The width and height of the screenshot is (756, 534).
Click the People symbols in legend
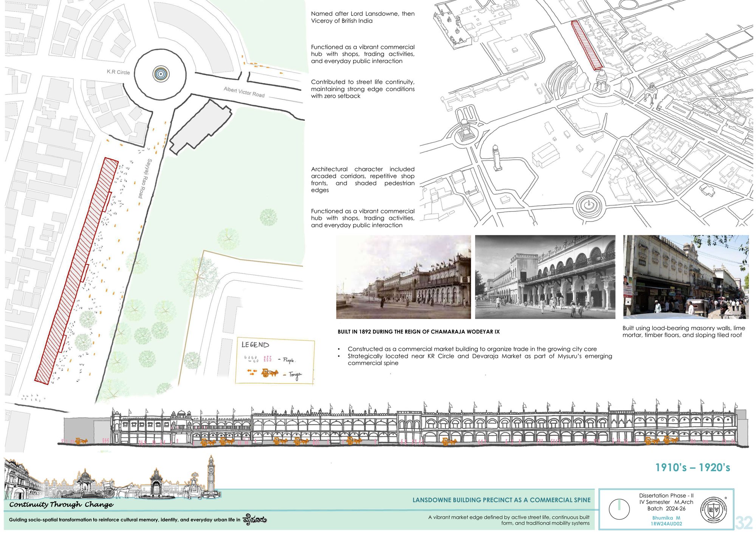click(x=258, y=359)
